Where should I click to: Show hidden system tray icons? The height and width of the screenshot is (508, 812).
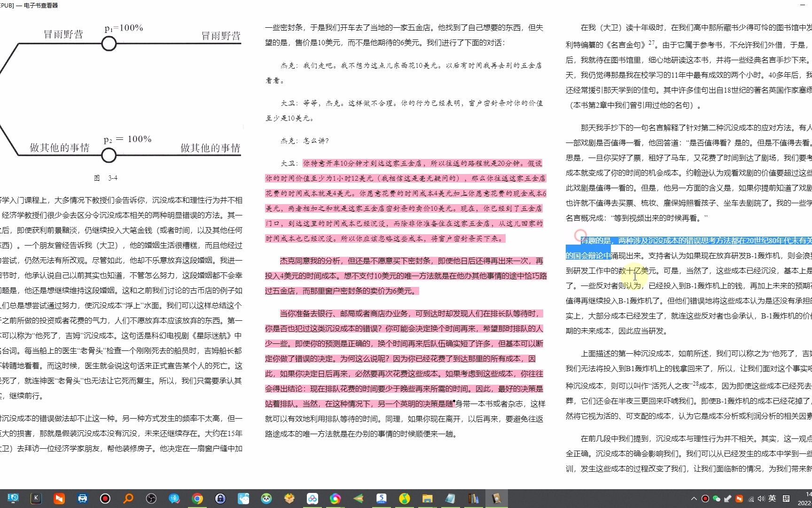click(x=694, y=499)
